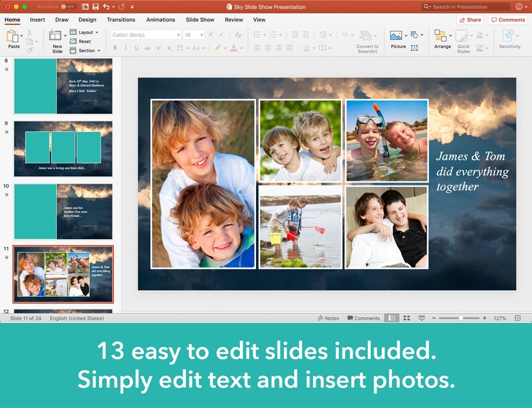Viewport: 532px width, 408px height.
Task: Click the Paste clipboard icon
Action: [x=13, y=36]
